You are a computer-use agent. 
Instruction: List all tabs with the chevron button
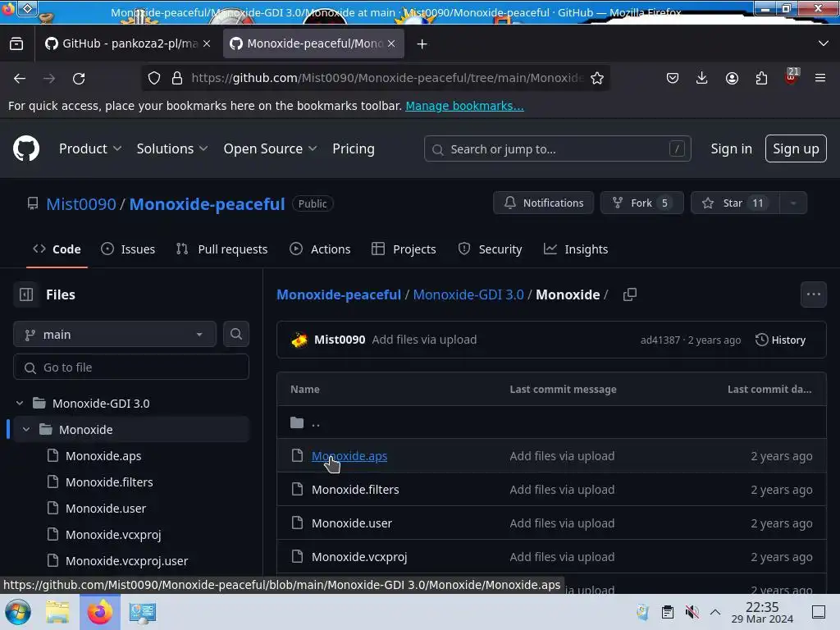coord(824,43)
